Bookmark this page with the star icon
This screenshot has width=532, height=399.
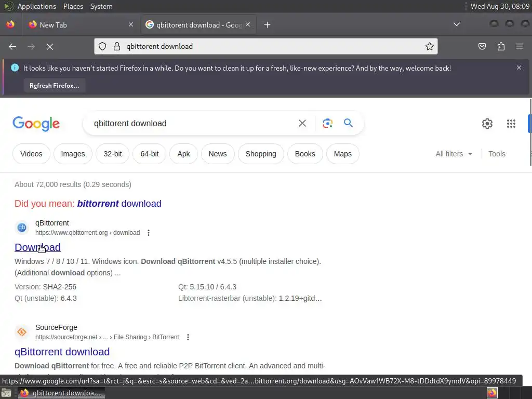(430, 46)
